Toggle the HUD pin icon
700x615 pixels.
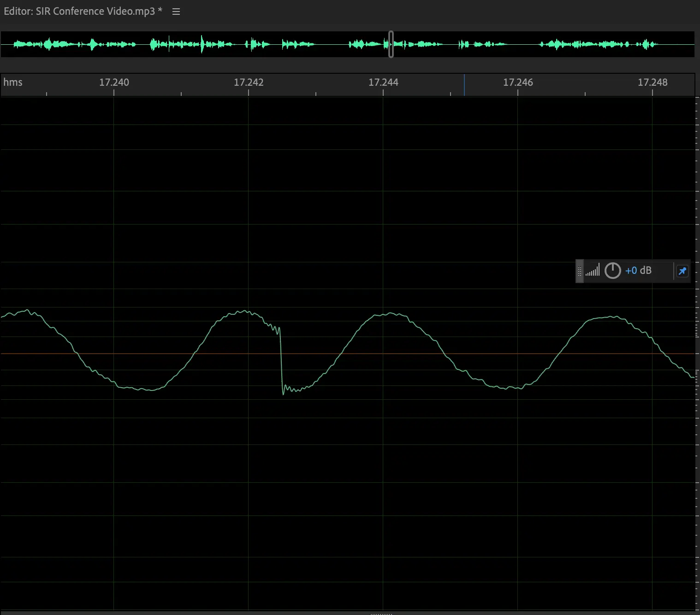click(682, 271)
